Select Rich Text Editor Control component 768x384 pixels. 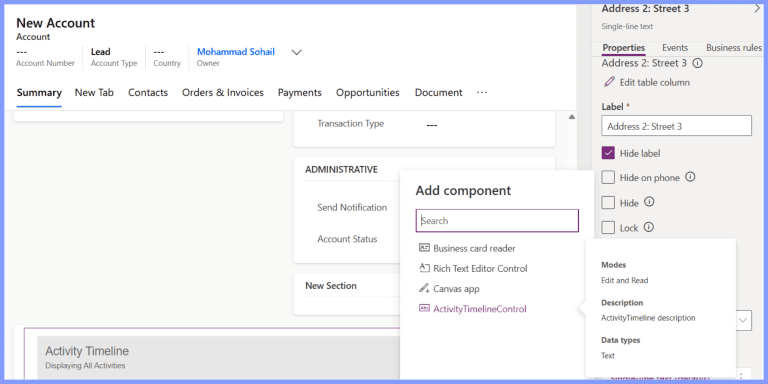click(473, 268)
